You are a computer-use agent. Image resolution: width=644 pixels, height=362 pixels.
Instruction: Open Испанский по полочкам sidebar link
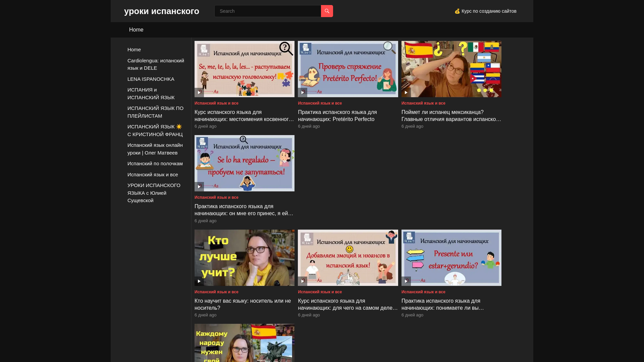click(x=155, y=164)
